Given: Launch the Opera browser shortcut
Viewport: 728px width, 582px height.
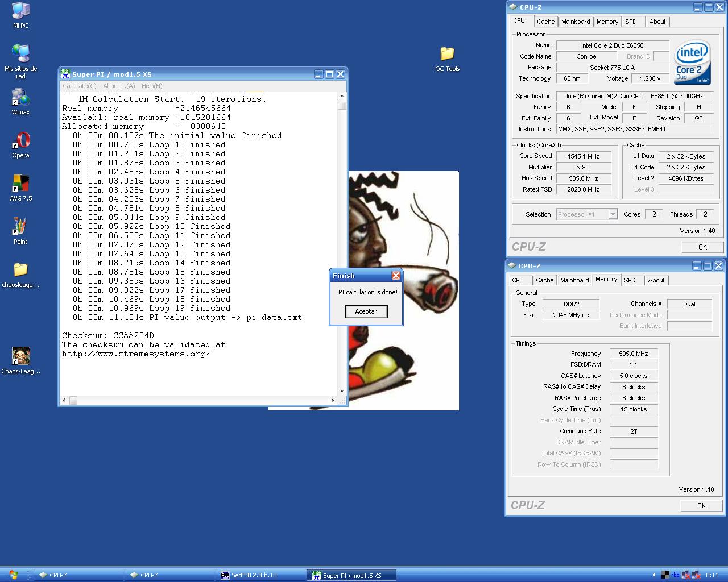Looking at the screenshot, I should pyautogui.click(x=20, y=144).
